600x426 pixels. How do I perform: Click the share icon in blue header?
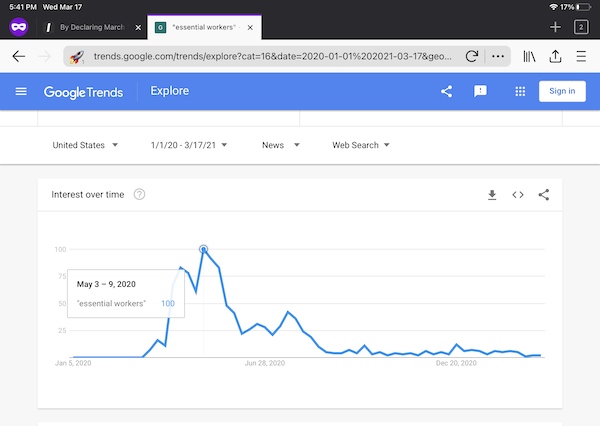(447, 91)
